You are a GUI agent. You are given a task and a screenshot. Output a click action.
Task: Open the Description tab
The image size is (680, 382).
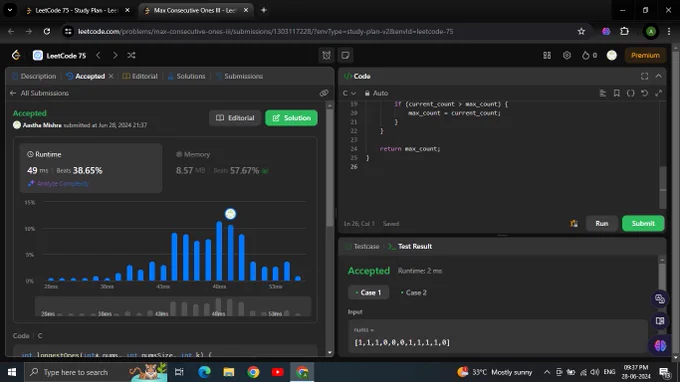click(34, 76)
